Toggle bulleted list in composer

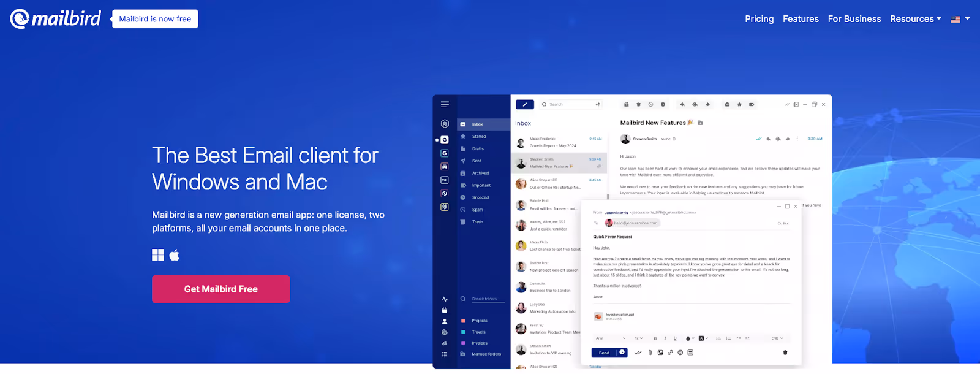point(718,338)
